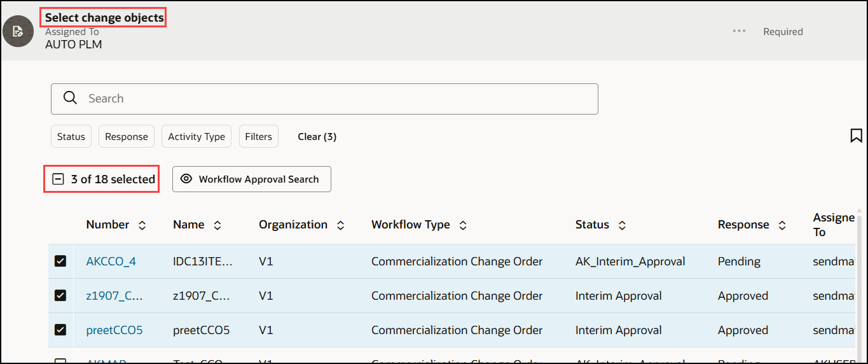The width and height of the screenshot is (868, 364).
Task: Click the search magnifier icon
Action: (x=71, y=99)
